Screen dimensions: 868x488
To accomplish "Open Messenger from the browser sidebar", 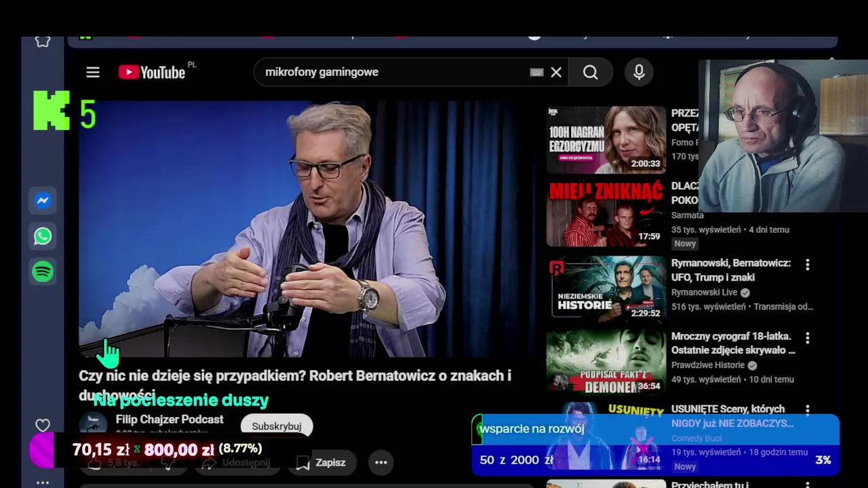I will pyautogui.click(x=43, y=201).
